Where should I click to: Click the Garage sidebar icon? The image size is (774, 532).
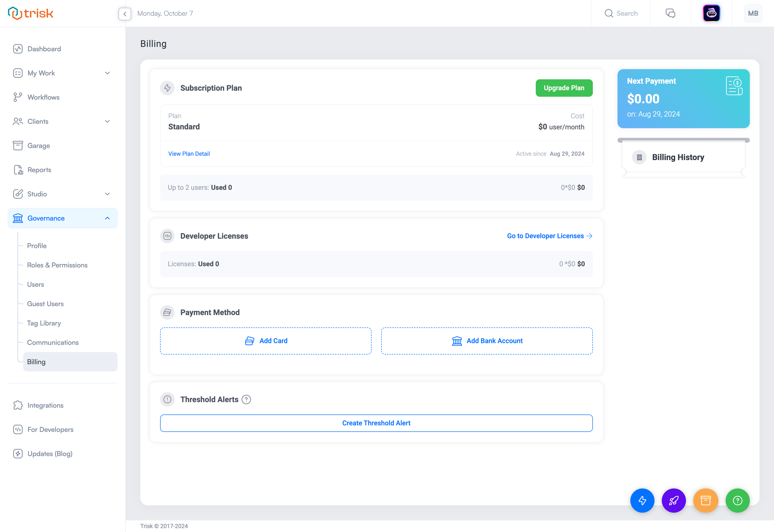(x=18, y=145)
